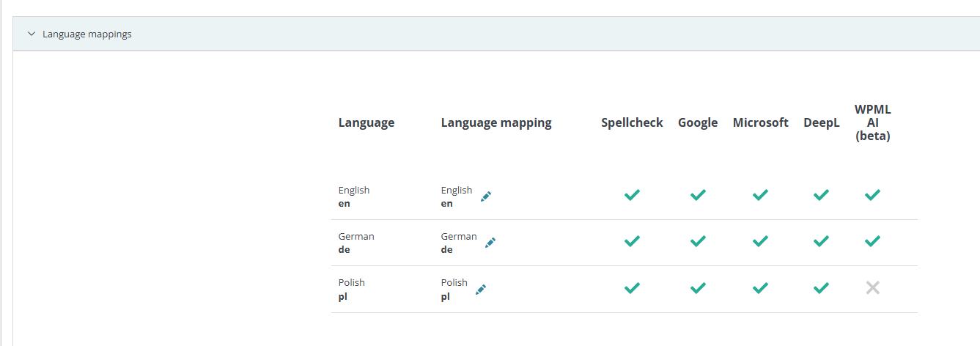Edit the German language mapping pencil icon
The height and width of the screenshot is (346, 980).
(490, 243)
